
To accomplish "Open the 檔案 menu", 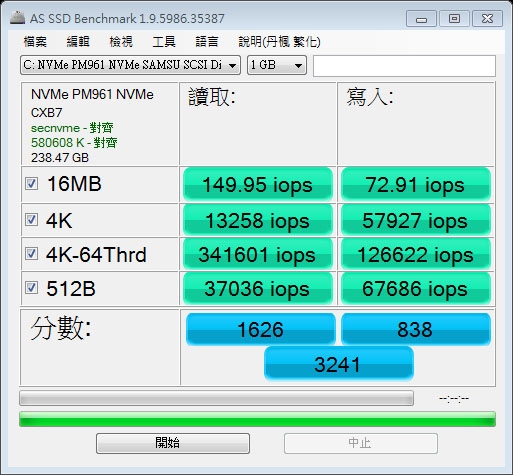I will 35,42.
